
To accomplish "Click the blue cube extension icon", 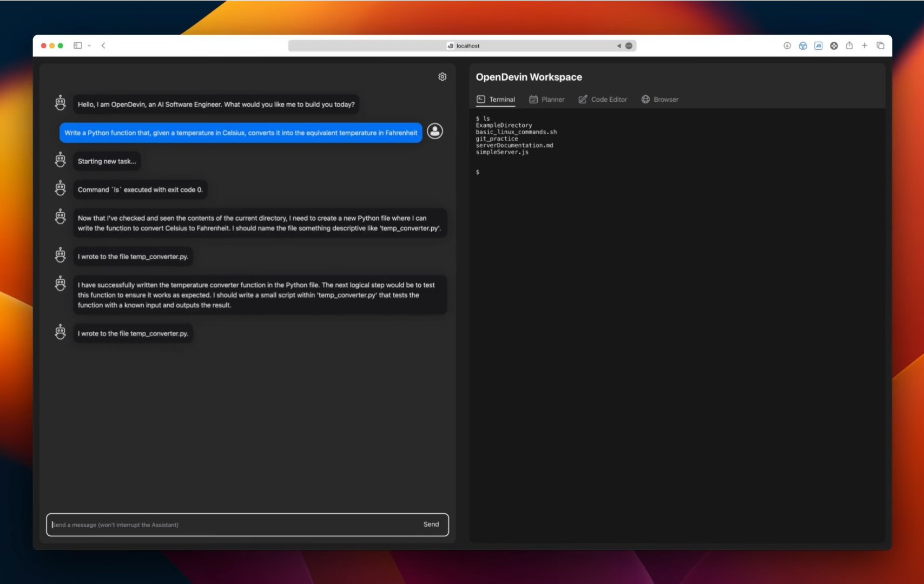I will pos(803,46).
